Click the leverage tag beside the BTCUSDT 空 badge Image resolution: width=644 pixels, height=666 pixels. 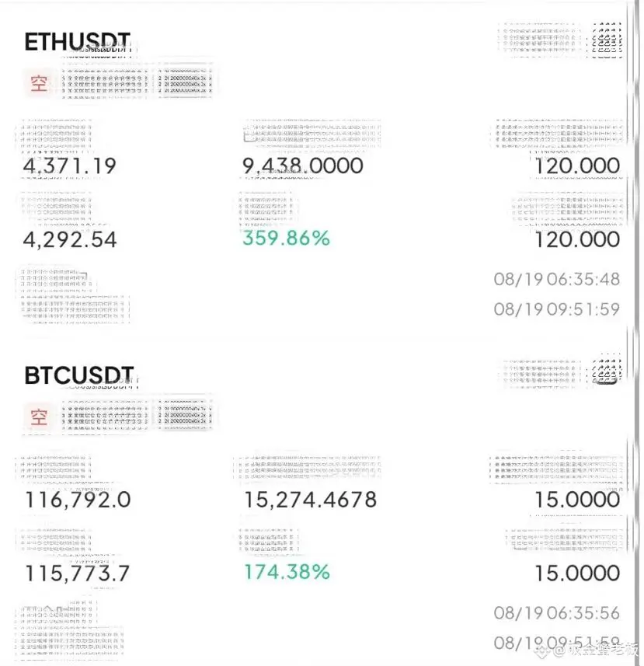tap(184, 414)
